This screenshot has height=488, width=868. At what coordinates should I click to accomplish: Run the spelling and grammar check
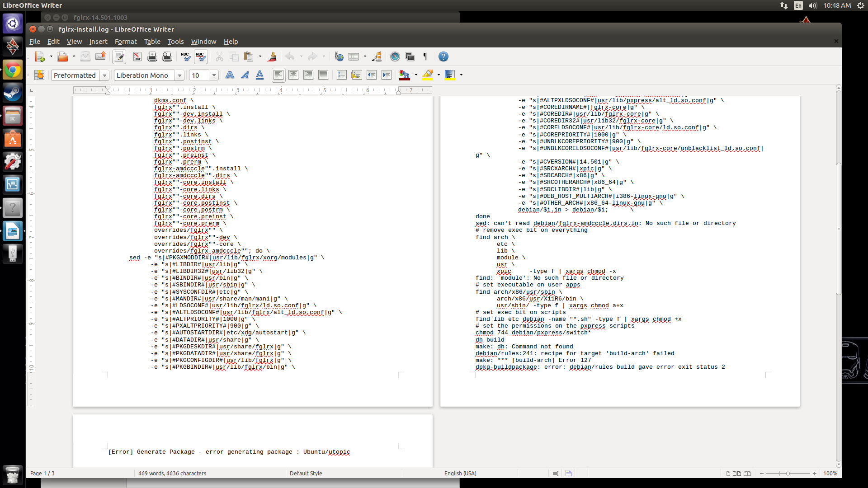pyautogui.click(x=185, y=57)
